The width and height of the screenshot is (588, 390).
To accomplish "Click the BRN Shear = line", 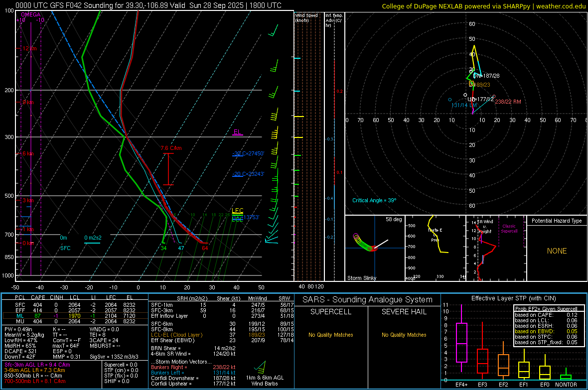I will coord(193,348).
